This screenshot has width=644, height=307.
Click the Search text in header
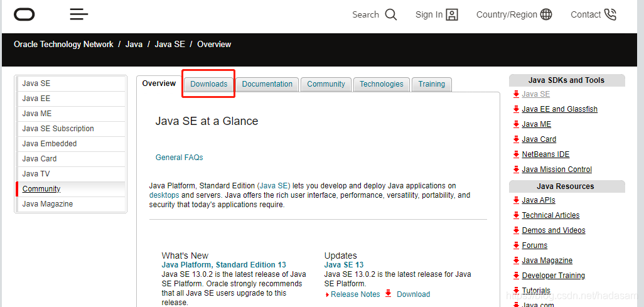coord(365,15)
